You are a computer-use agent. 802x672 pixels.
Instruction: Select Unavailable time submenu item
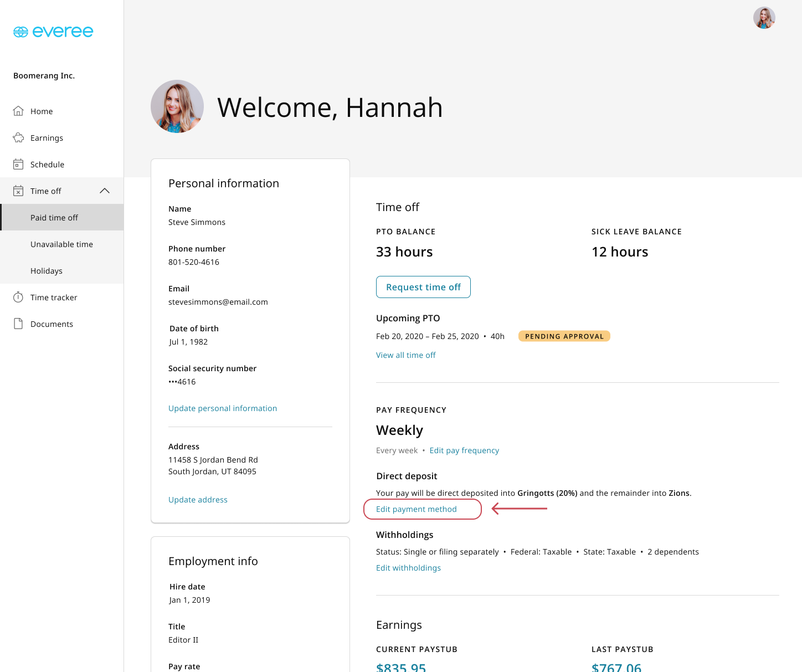[x=61, y=244]
